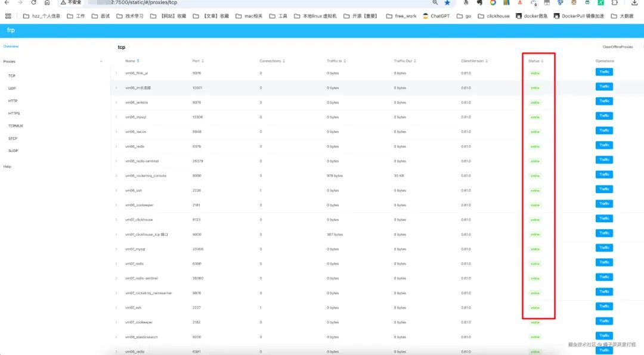Show Traffic for vm06_rocketmq_console
644x355 pixels.
[x=604, y=175]
